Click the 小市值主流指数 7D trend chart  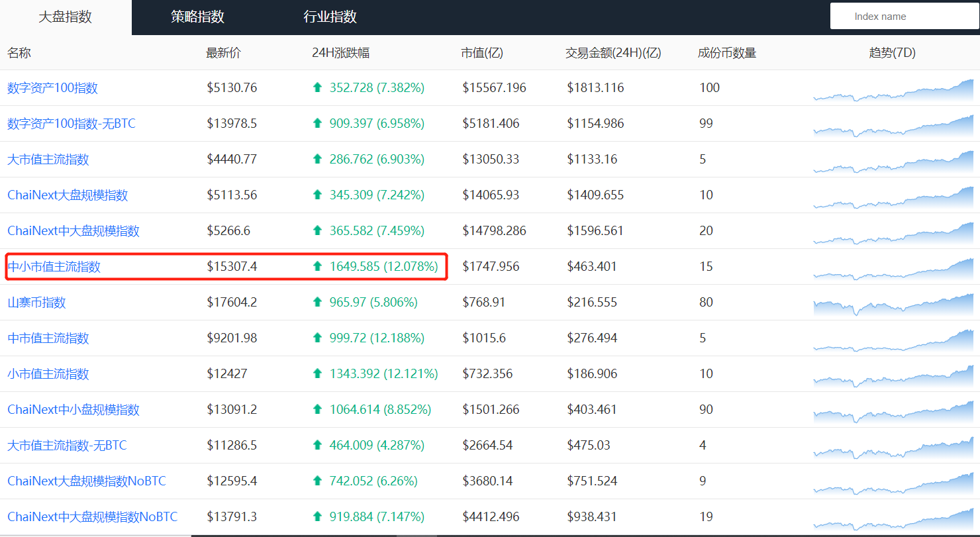(x=893, y=376)
